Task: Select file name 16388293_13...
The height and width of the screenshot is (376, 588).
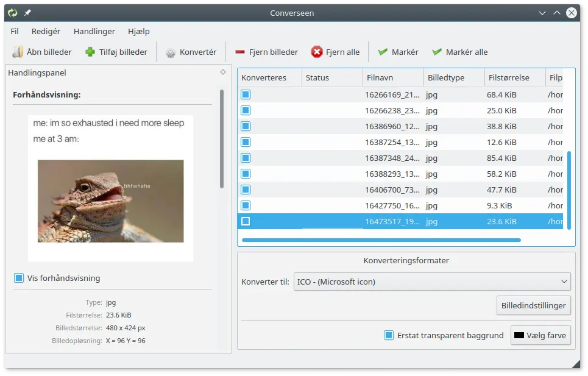Action: coord(392,174)
